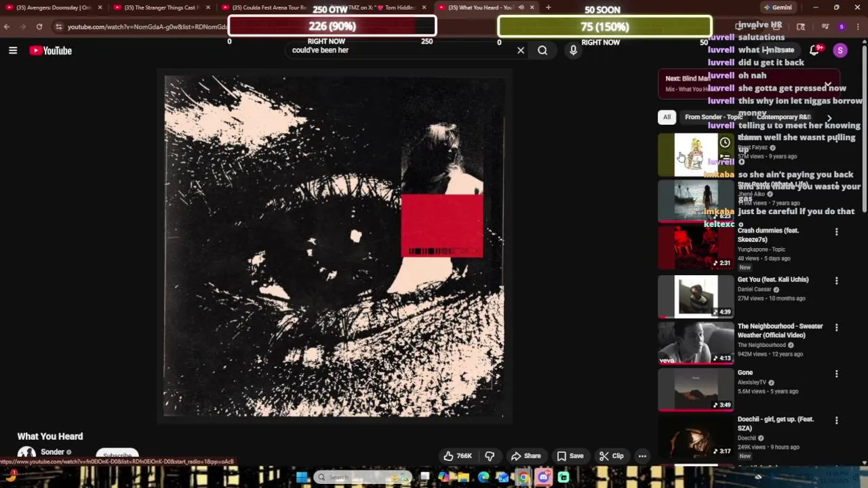This screenshot has width=868, height=488.
Task: Open Gone by AlexisleyTV title
Action: 745,373
